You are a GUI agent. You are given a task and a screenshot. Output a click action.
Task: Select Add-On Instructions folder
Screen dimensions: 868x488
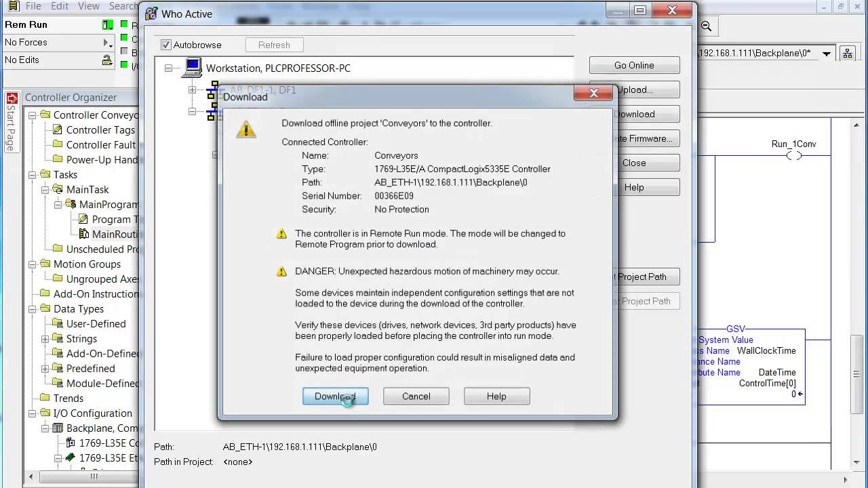pos(45,293)
